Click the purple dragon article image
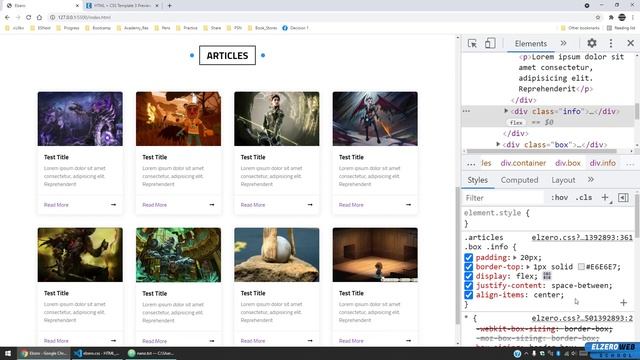 click(80, 119)
